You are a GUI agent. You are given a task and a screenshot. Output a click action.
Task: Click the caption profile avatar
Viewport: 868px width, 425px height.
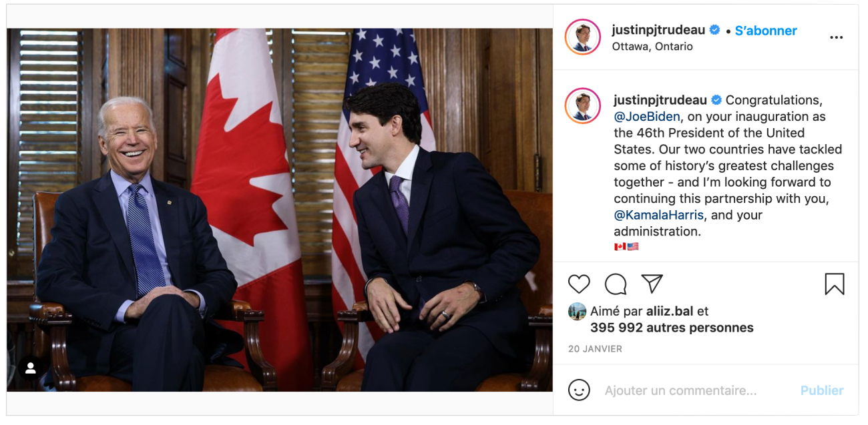tap(583, 106)
